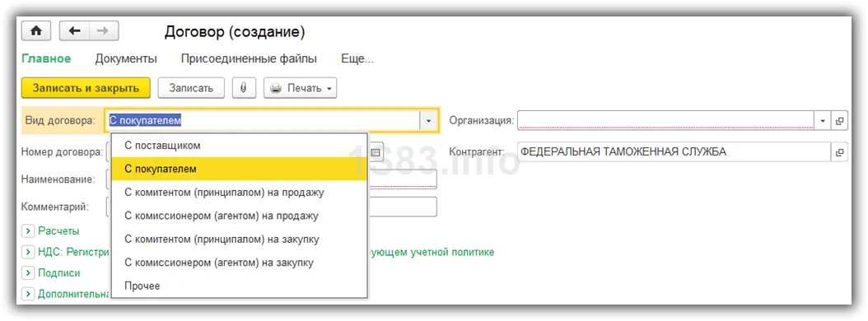
Task: Expand the Дополнительная section
Action: (28, 295)
